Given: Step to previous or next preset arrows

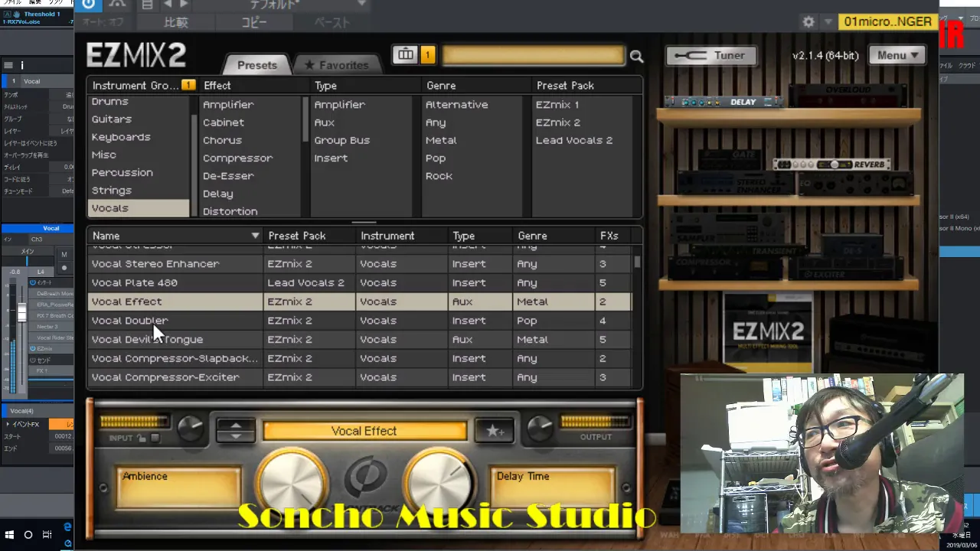Looking at the screenshot, I should (236, 431).
